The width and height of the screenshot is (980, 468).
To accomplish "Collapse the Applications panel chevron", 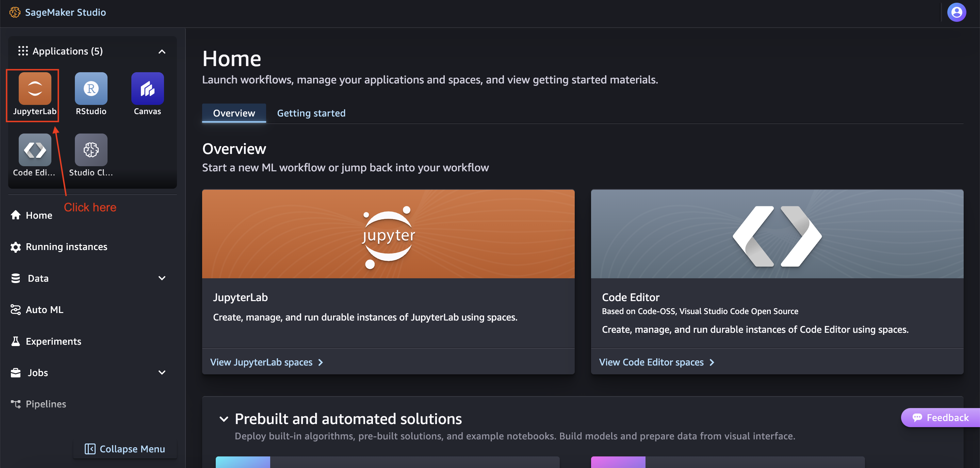I will [162, 51].
